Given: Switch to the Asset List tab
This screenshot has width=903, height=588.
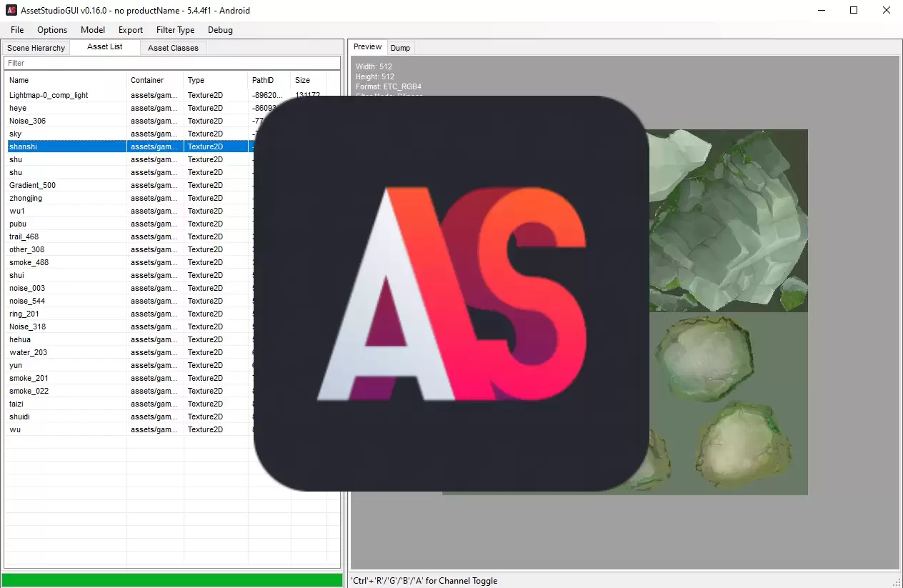Looking at the screenshot, I should 105,47.
